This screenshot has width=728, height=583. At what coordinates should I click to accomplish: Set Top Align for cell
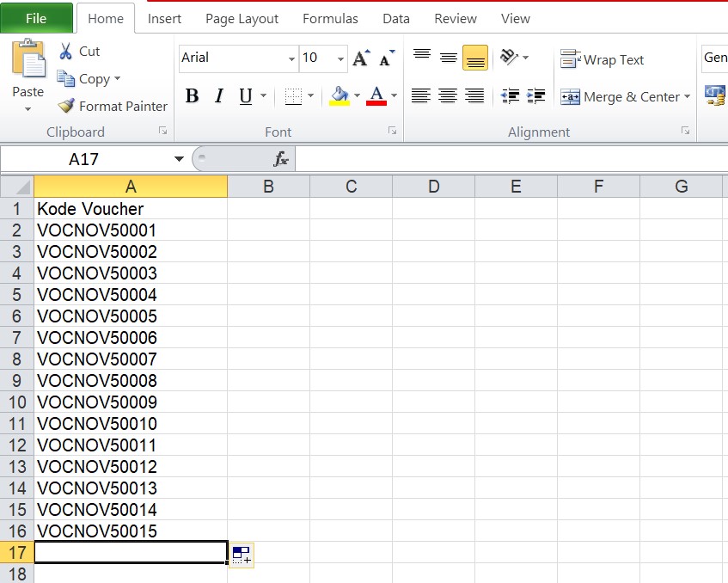click(421, 57)
